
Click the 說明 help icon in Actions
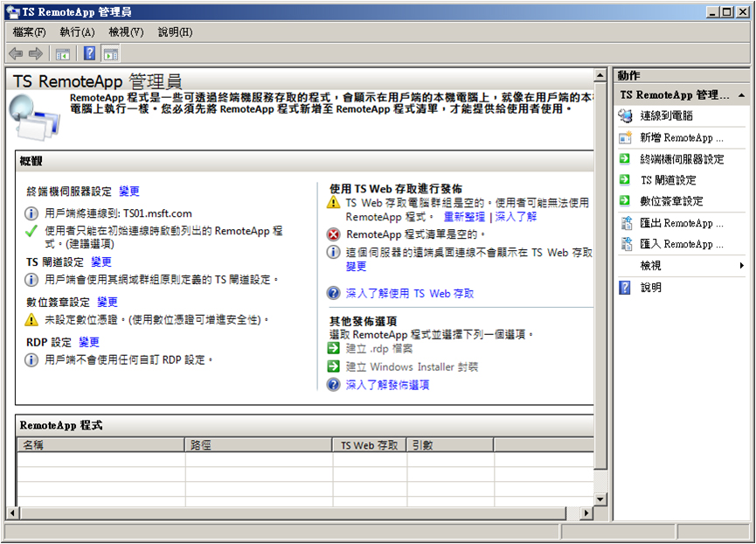(625, 288)
